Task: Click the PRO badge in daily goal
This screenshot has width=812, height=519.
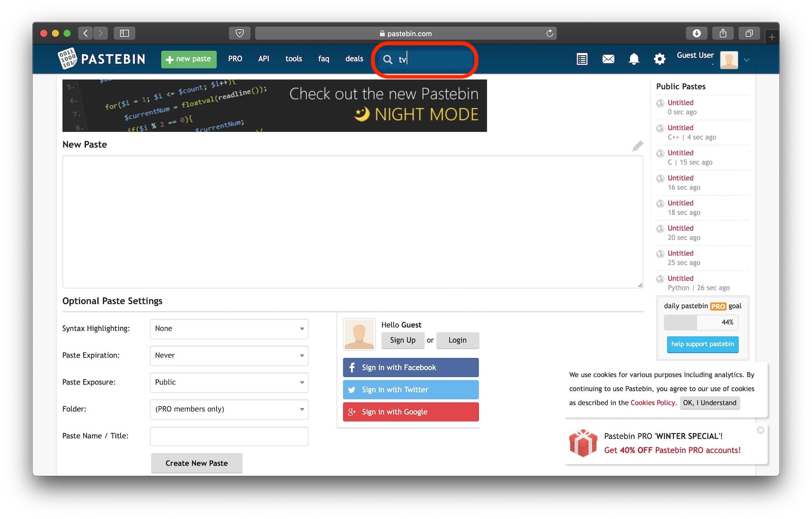Action: (x=718, y=307)
